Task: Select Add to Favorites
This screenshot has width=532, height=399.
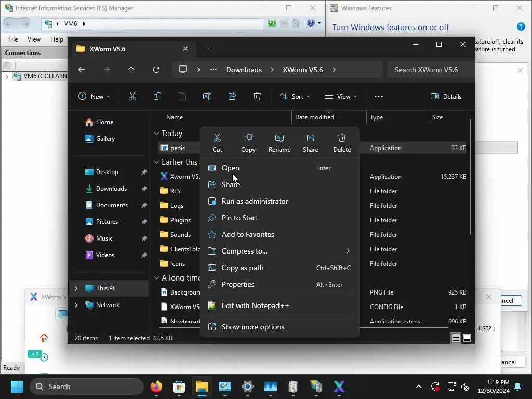Action: click(279, 234)
